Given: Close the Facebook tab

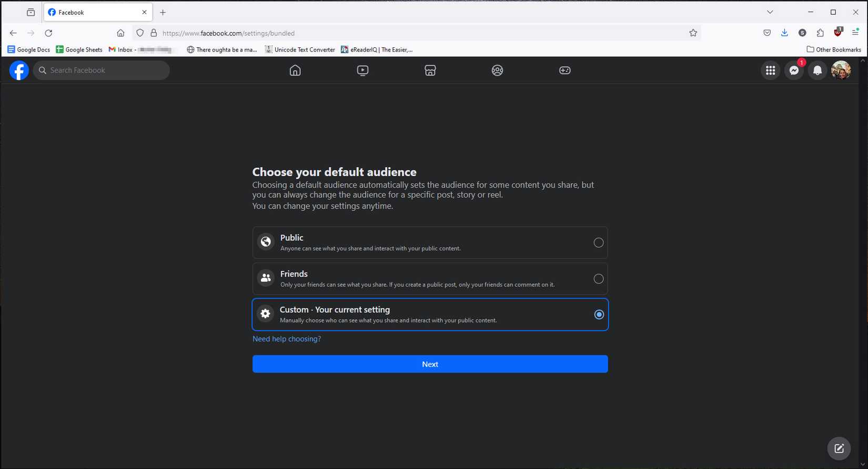Looking at the screenshot, I should 144,12.
